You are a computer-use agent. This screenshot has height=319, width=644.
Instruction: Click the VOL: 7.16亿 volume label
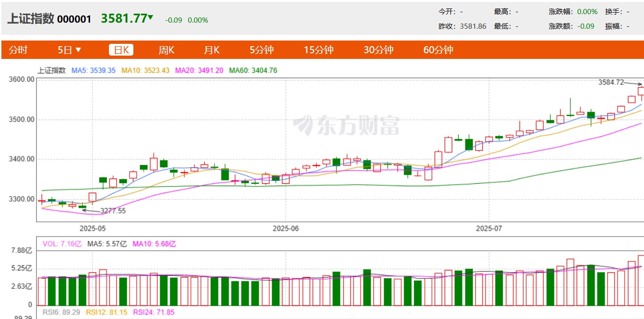pyautogui.click(x=62, y=244)
